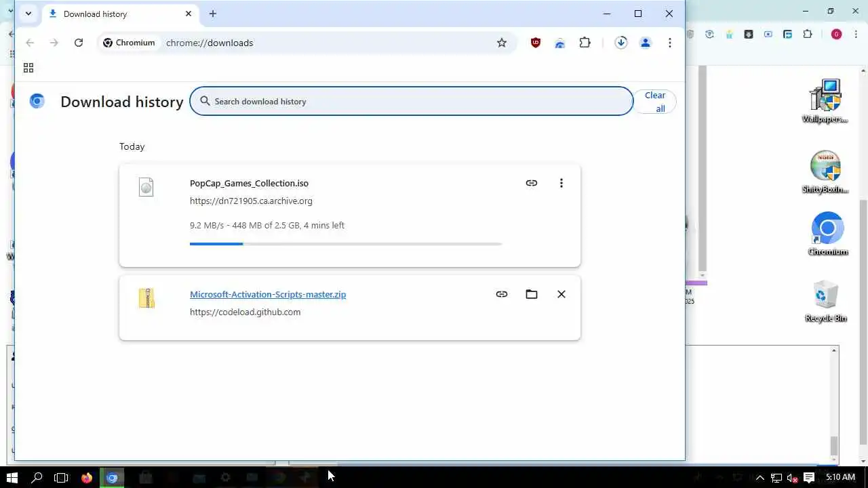This screenshot has width=868, height=488.
Task: Bookmark this page with the star icon
Action: point(502,43)
